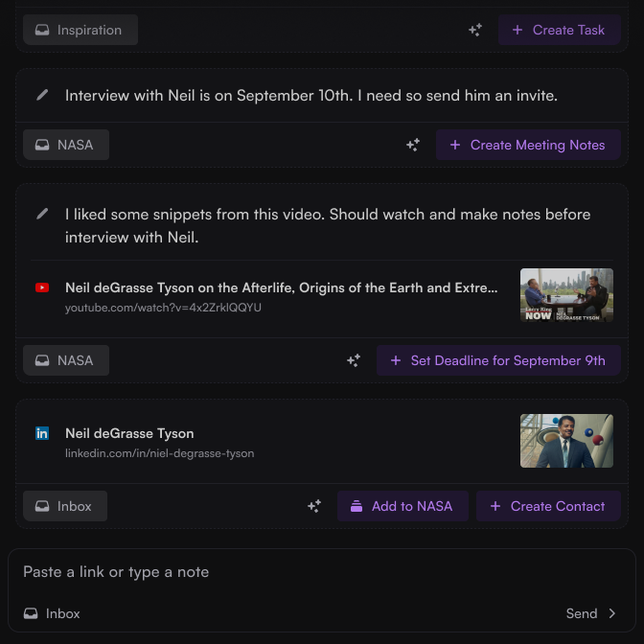Click the inbox tray icon on the Inspiration tag
This screenshot has height=644, width=644.
(42, 30)
